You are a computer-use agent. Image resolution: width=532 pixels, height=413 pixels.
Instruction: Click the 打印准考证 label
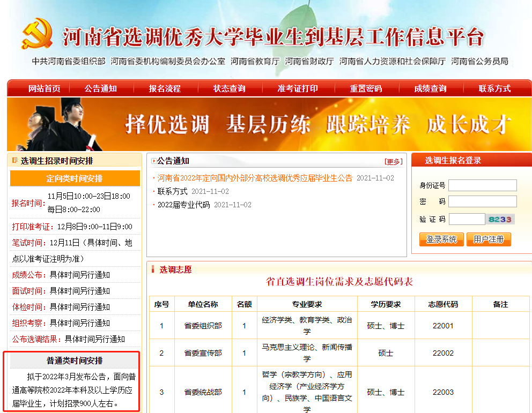tap(33, 227)
